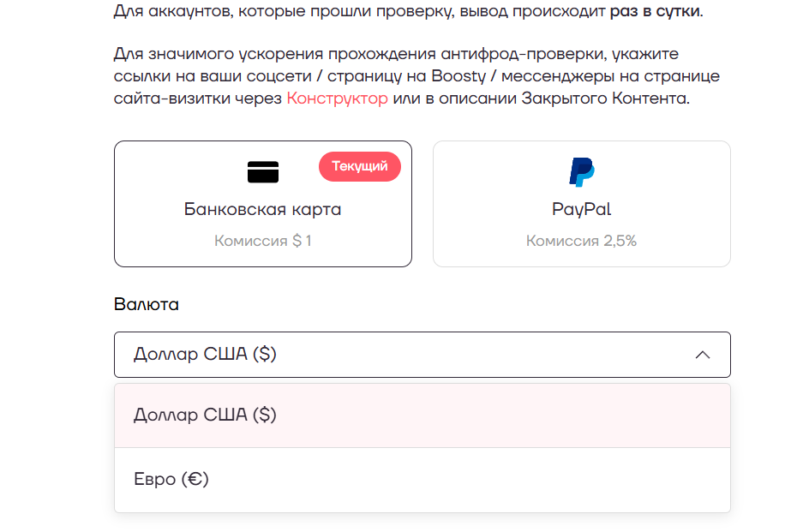Click the red Текущий badge

click(360, 166)
